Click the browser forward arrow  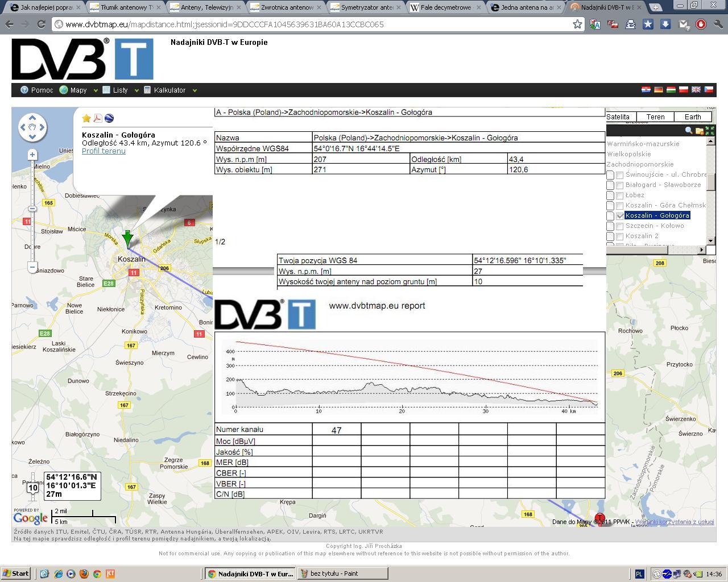(x=25, y=24)
